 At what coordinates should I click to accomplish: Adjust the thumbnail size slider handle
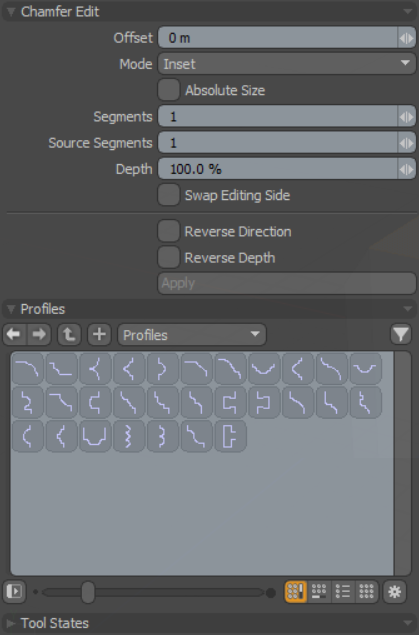pyautogui.click(x=88, y=592)
